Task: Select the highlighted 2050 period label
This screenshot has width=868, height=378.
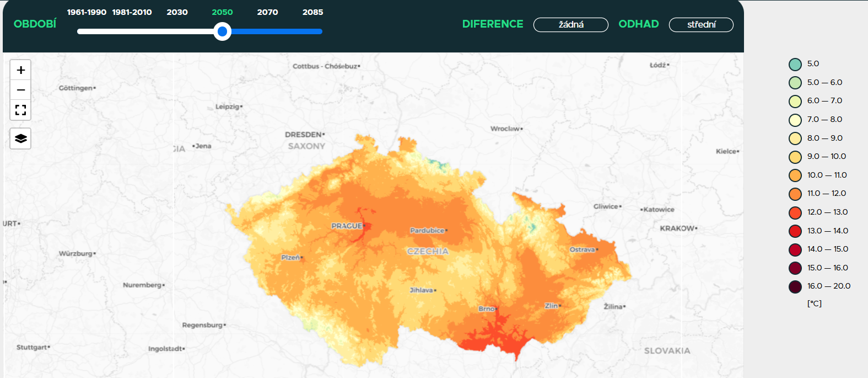Action: (222, 12)
